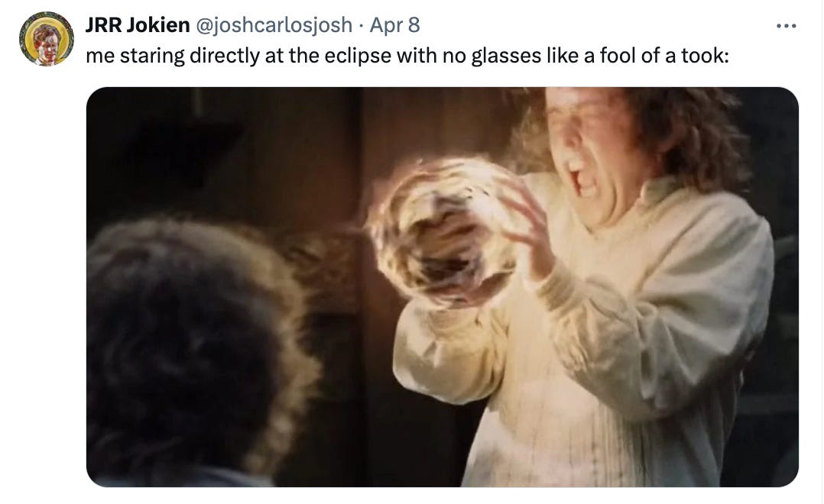Click the circular profile avatar of JRR Jokien
824x504 pixels.
click(x=46, y=38)
